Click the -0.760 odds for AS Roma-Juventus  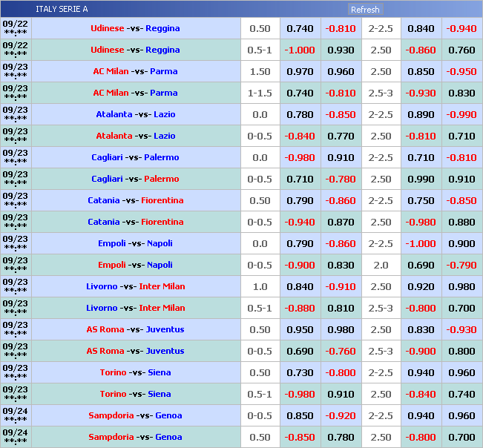341,352
